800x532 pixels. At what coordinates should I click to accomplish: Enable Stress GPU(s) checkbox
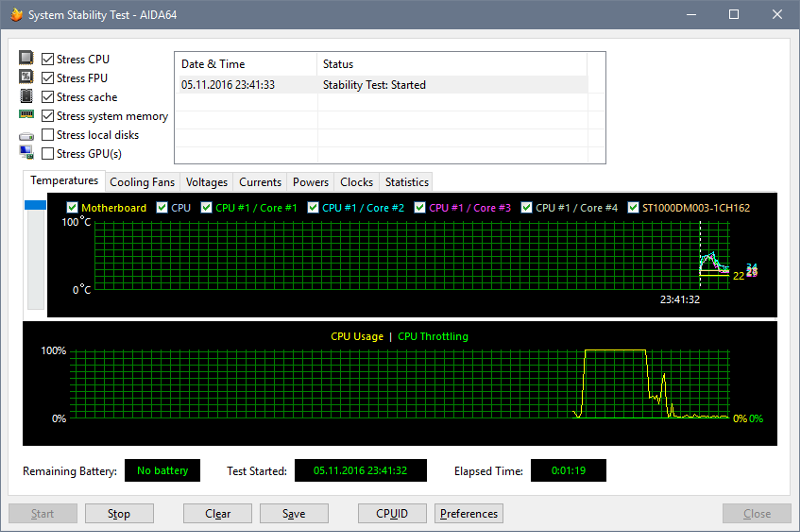[47, 154]
